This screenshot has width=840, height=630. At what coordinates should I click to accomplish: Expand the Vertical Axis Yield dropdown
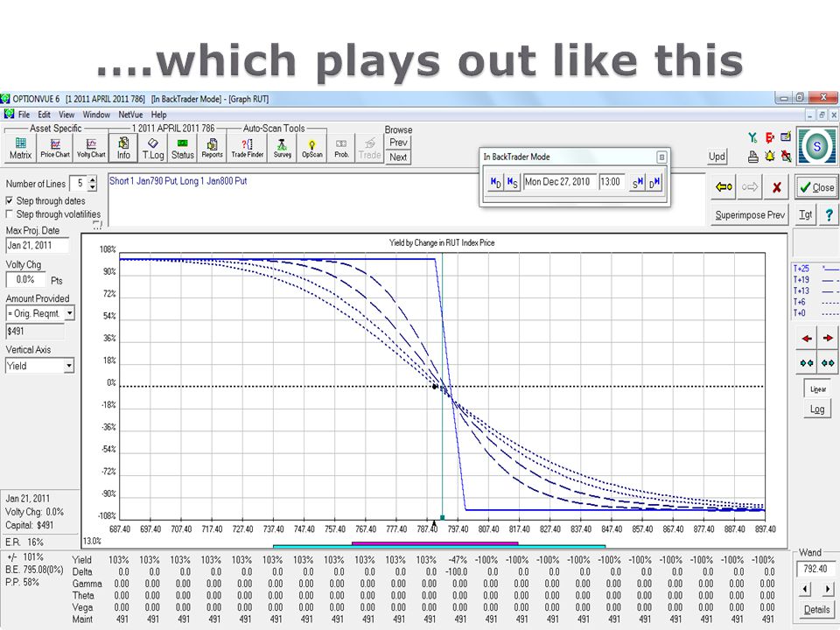[x=68, y=366]
